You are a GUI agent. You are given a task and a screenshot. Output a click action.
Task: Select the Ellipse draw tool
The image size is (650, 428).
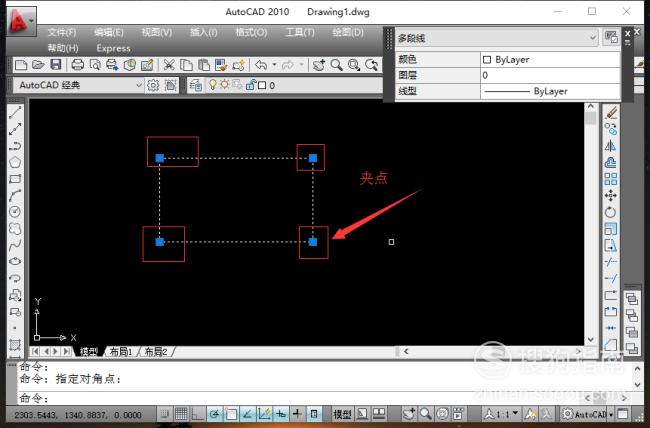pos(15,261)
